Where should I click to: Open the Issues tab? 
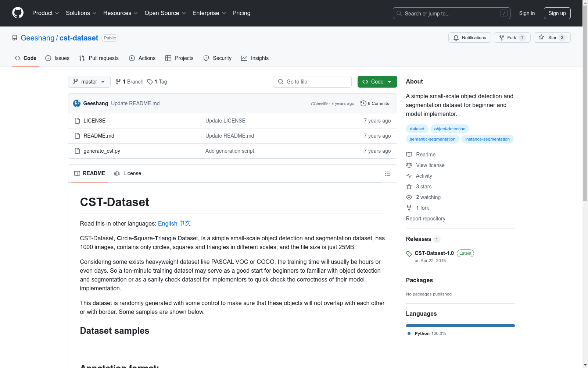57,58
